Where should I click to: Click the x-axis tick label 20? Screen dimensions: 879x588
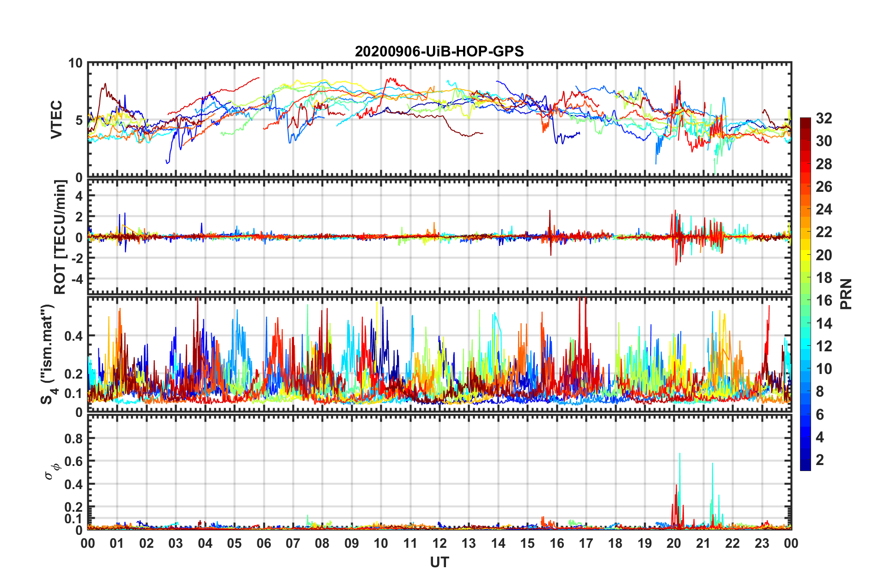tap(674, 543)
